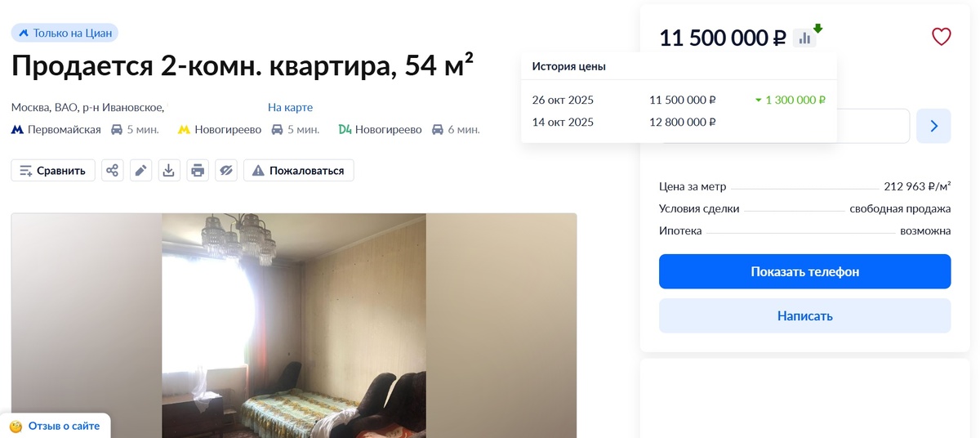Click the Написать message button

pos(804,315)
